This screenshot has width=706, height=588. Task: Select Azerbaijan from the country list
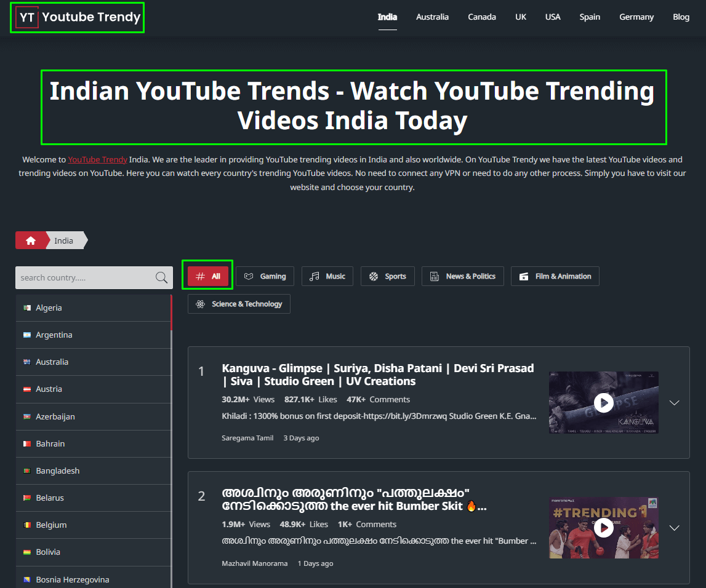[93, 416]
